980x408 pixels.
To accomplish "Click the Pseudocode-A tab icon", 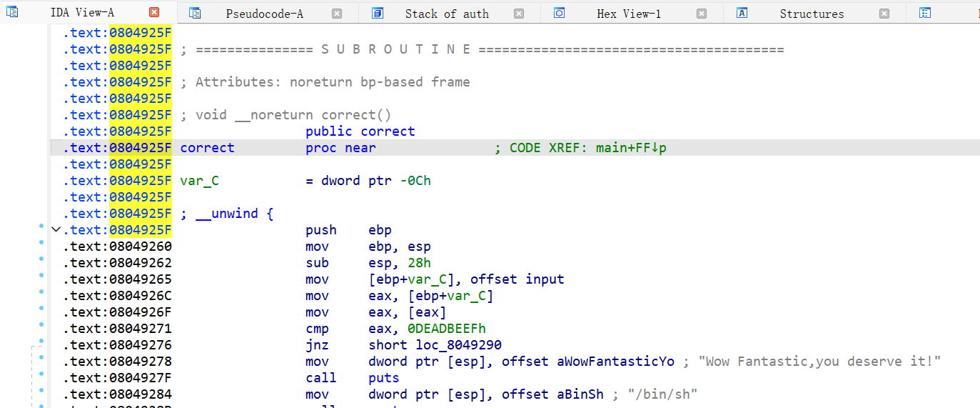I will [x=195, y=13].
